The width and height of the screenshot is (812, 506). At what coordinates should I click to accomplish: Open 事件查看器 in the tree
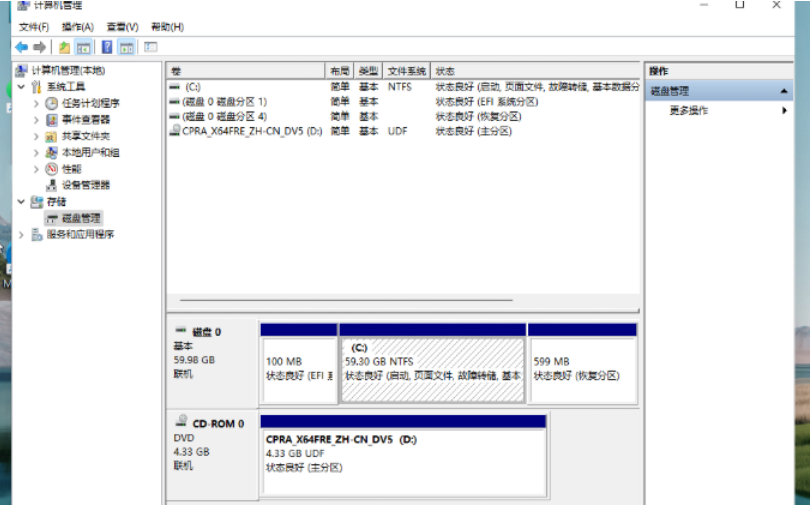click(x=86, y=120)
